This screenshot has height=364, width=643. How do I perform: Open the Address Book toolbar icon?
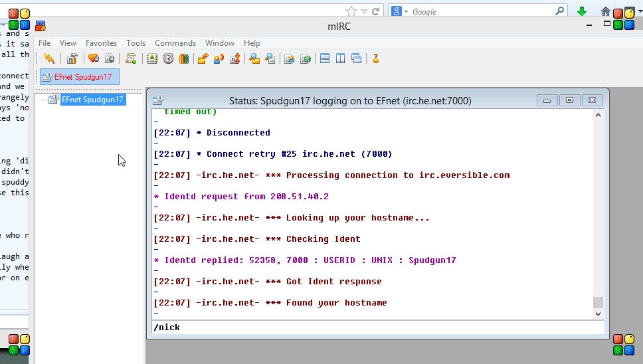click(152, 58)
